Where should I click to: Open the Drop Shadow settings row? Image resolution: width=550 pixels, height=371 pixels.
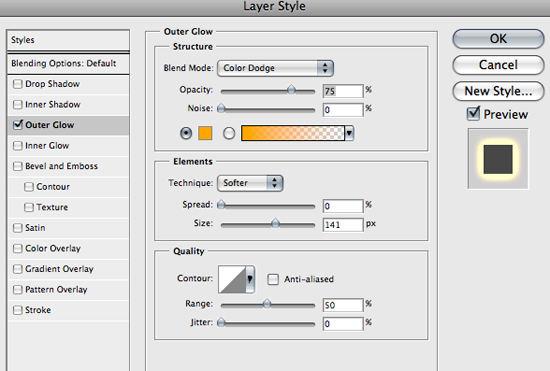coord(68,84)
